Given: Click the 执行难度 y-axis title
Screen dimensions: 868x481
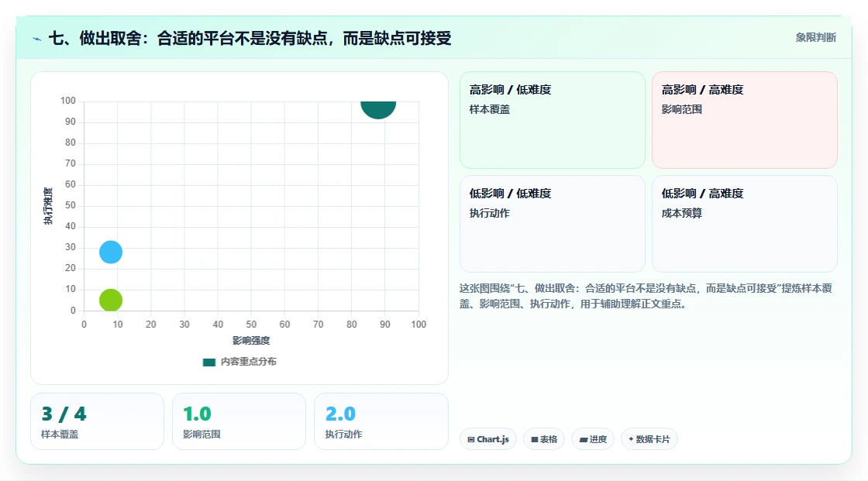Looking at the screenshot, I should 48,206.
